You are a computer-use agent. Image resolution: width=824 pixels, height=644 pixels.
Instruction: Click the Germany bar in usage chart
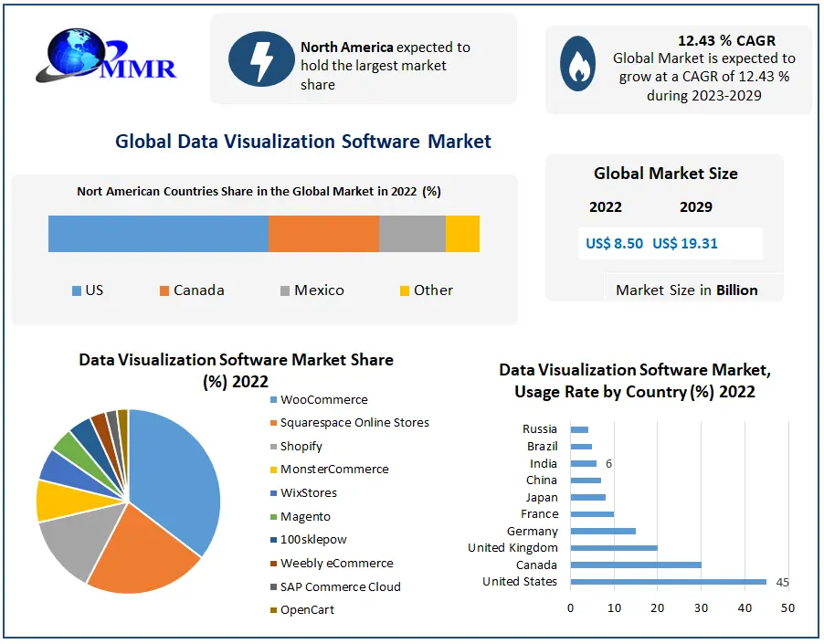coord(602,531)
